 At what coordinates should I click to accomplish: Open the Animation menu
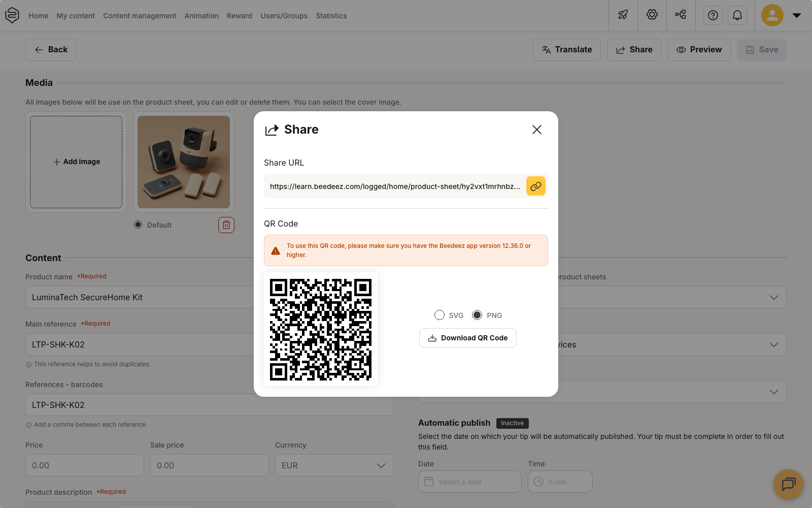point(201,16)
